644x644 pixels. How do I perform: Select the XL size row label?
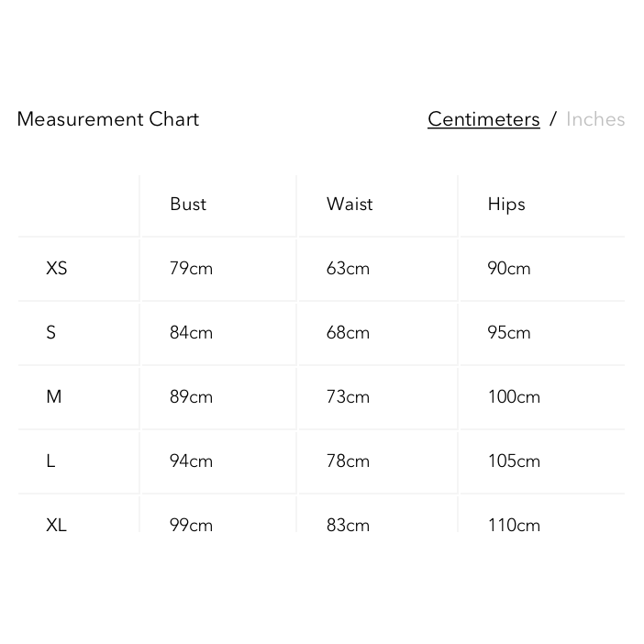coord(57,525)
